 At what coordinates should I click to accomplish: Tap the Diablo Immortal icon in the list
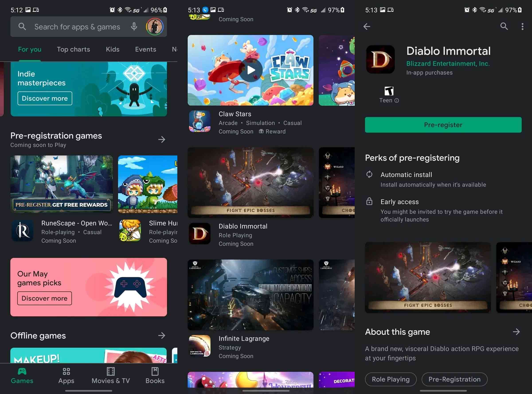199,234
